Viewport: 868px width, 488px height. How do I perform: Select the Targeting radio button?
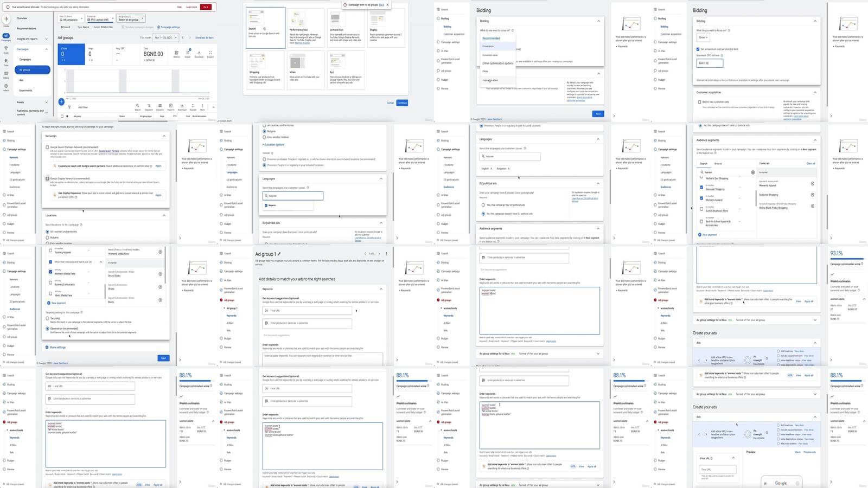(x=47, y=318)
